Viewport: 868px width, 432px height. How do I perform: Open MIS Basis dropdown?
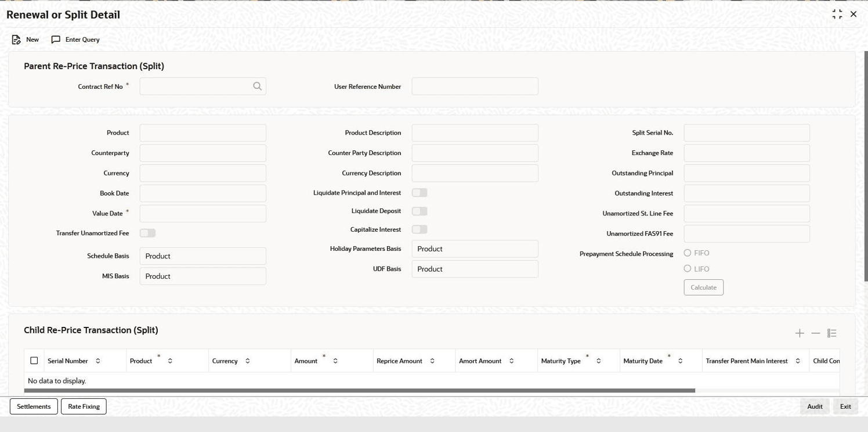(x=203, y=276)
